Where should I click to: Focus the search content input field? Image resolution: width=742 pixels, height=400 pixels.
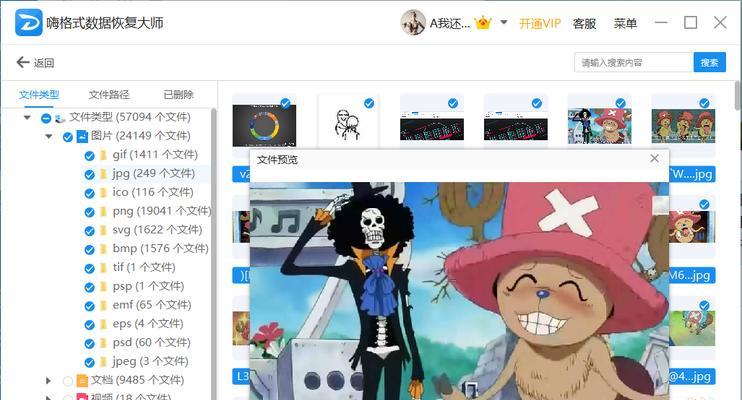pos(634,62)
